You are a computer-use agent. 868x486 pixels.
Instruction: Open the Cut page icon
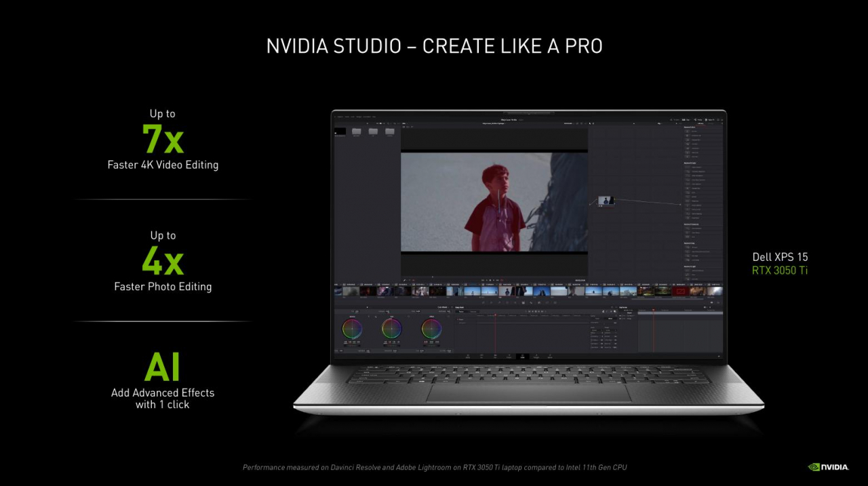480,356
